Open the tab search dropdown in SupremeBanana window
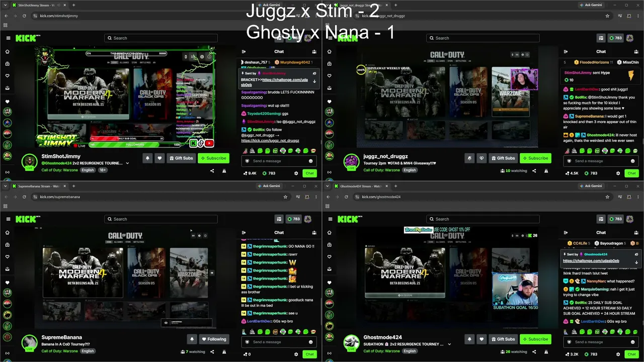The height and width of the screenshot is (362, 644). point(6,186)
